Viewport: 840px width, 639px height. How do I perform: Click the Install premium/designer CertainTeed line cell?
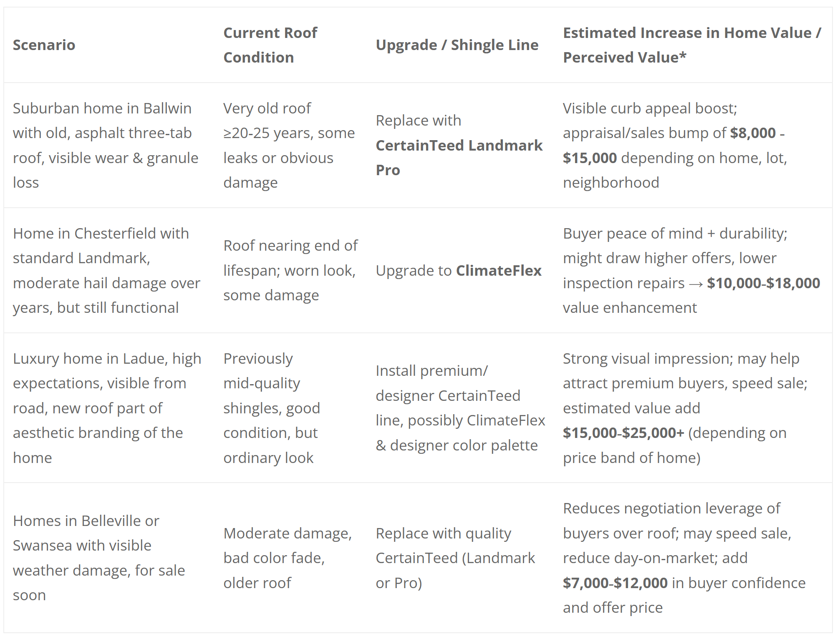[x=460, y=408]
